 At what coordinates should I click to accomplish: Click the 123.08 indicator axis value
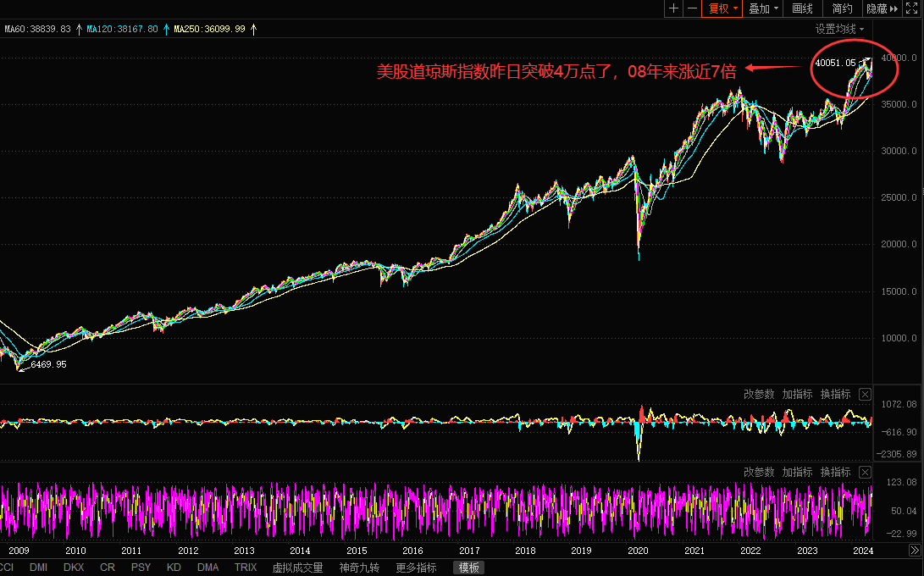point(902,482)
